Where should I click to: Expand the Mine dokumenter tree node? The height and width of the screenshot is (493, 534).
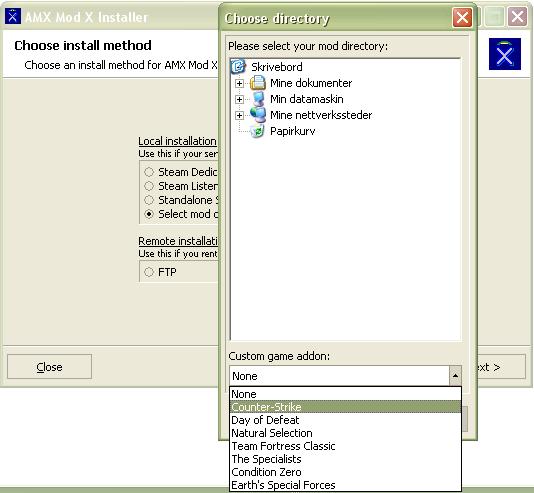(239, 83)
